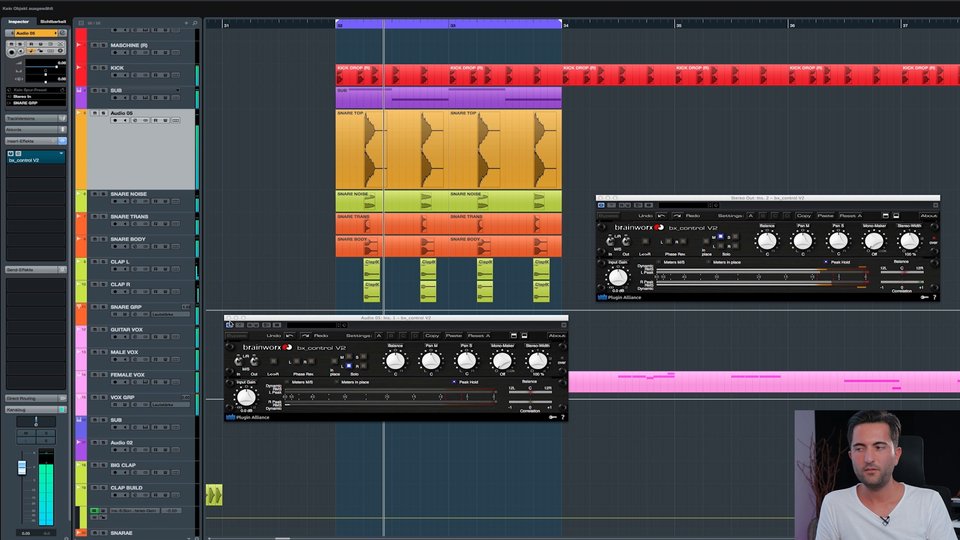Mute the SNARE NOISE track
The width and height of the screenshot is (960, 540).
point(94,193)
